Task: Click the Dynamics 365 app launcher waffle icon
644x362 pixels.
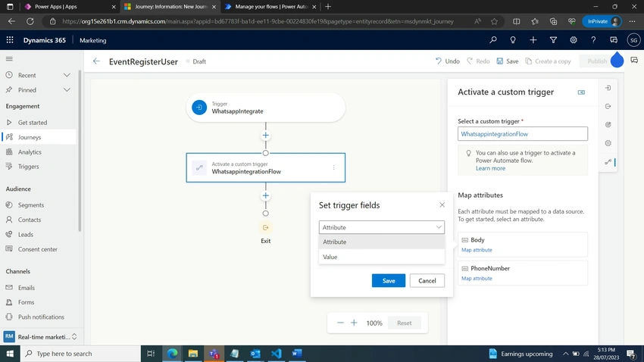Action: (10, 40)
